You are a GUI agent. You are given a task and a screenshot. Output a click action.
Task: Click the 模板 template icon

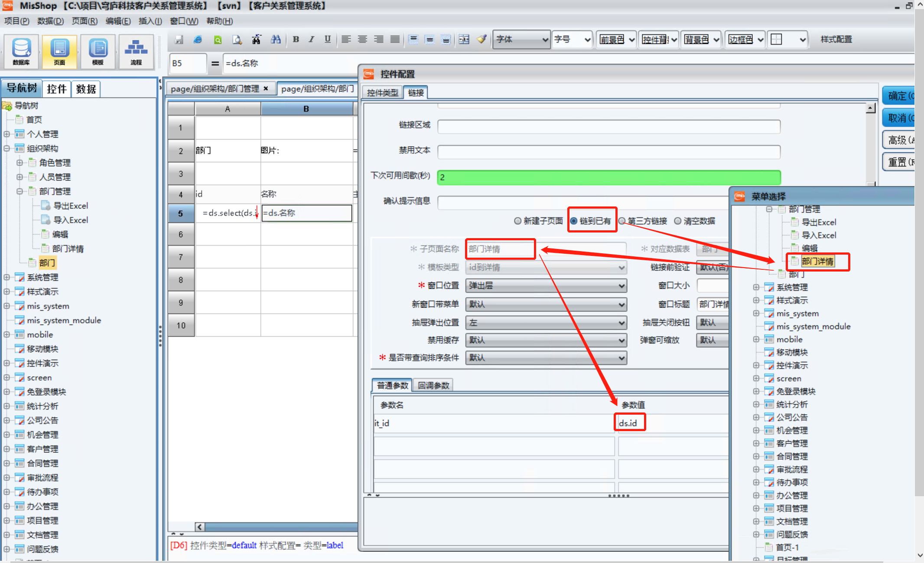coord(98,52)
